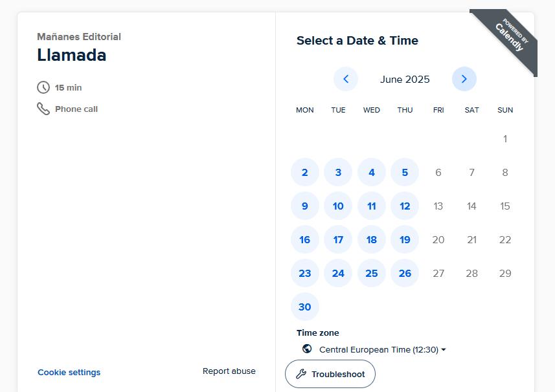
Task: Click the time zone dropdown caret
Action: 444,349
